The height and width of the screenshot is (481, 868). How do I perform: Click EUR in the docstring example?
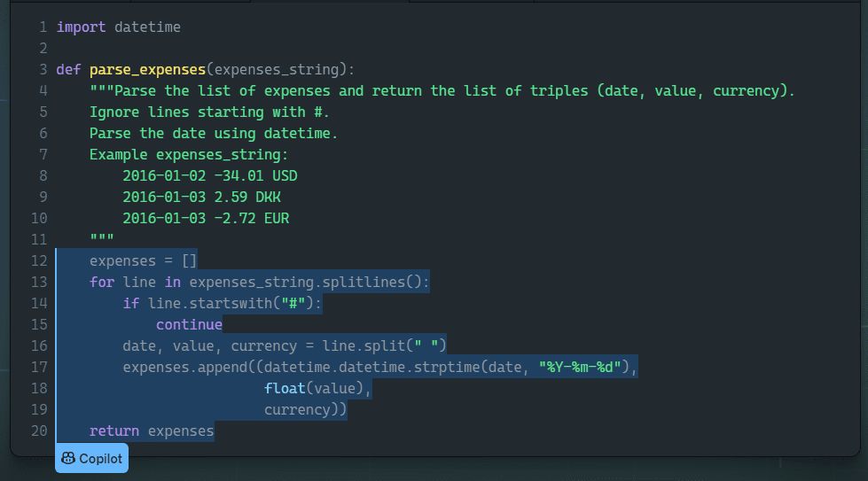coord(276,219)
